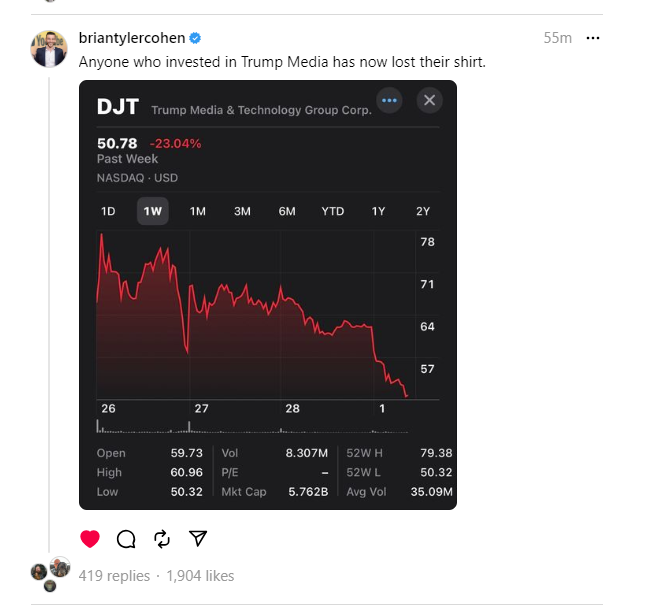Open the briantylercohen username link
This screenshot has height=611, width=659.
pyautogui.click(x=131, y=38)
